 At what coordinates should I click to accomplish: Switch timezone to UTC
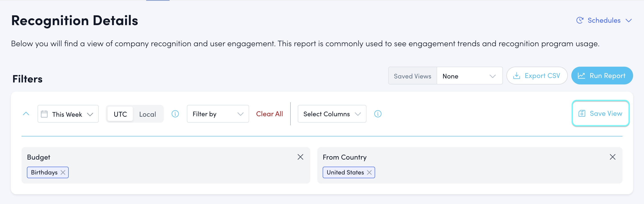tap(120, 114)
